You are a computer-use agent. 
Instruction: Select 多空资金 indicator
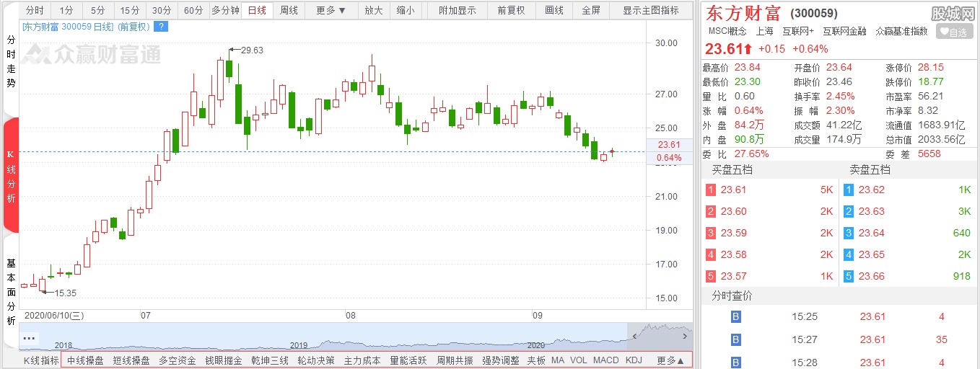click(178, 360)
